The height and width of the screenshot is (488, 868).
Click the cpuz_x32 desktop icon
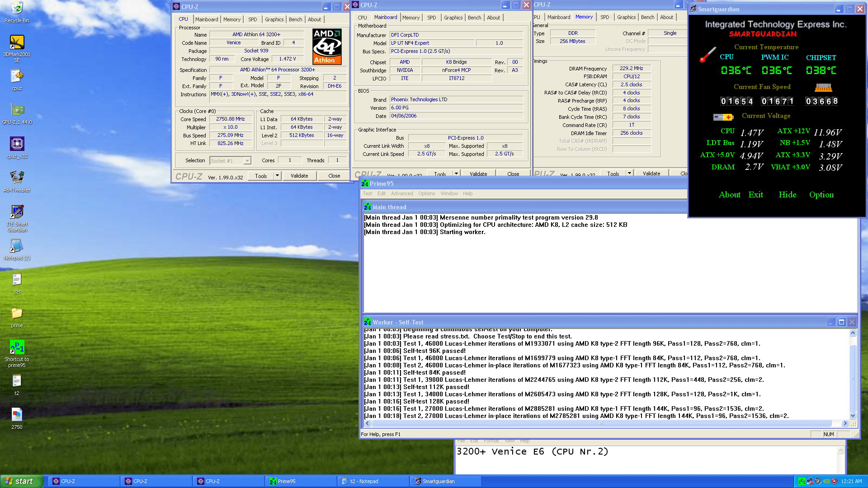coord(17,145)
